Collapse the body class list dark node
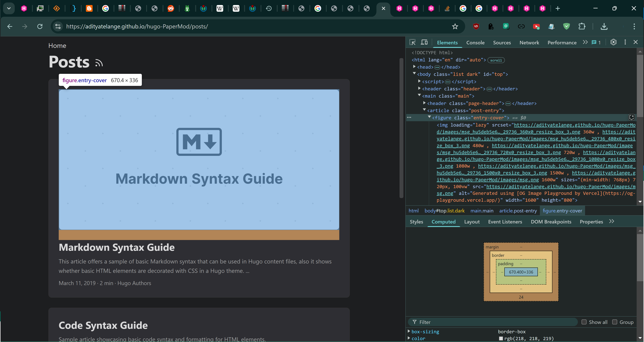Image resolution: width=644 pixels, height=342 pixels. pos(414,73)
